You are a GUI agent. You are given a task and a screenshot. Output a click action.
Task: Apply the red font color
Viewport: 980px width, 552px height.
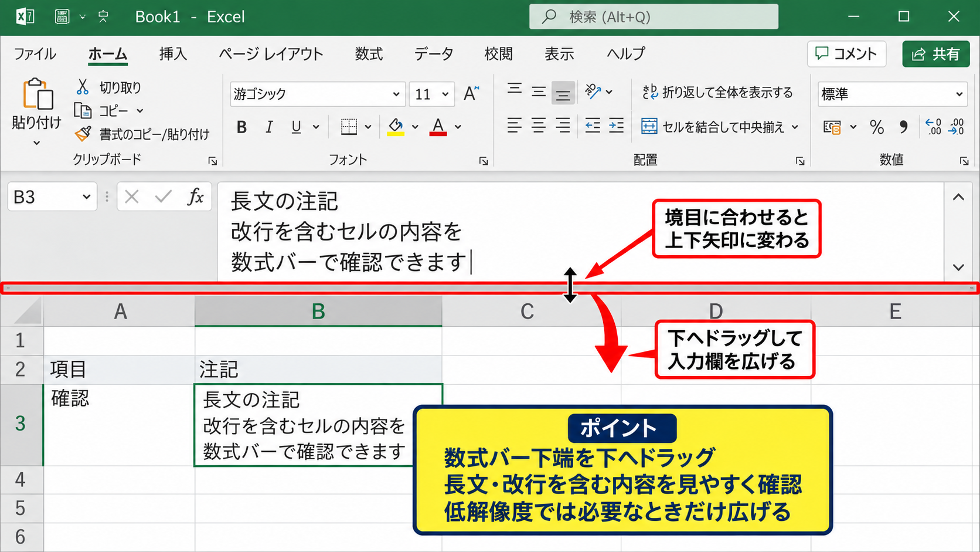(438, 127)
